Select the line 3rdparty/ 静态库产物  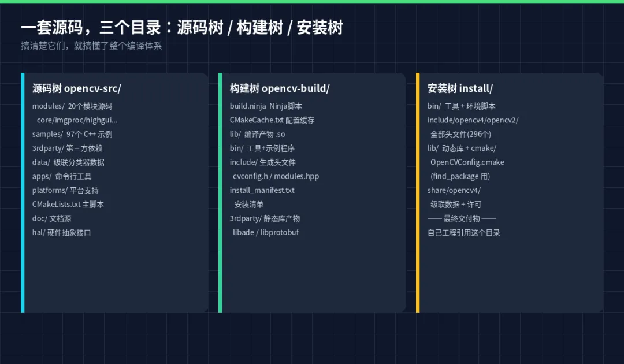265,218
